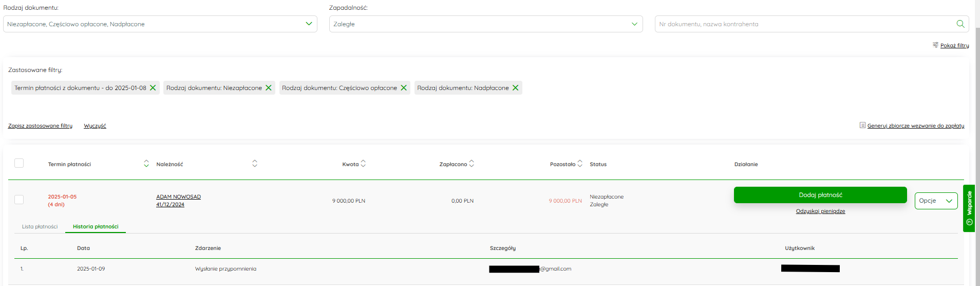
Task: Sort by Zapłacono column arrows
Action: (472, 164)
